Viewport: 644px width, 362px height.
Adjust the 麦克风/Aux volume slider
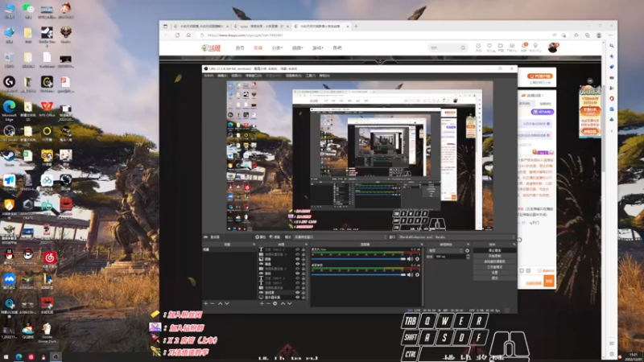(x=358, y=259)
